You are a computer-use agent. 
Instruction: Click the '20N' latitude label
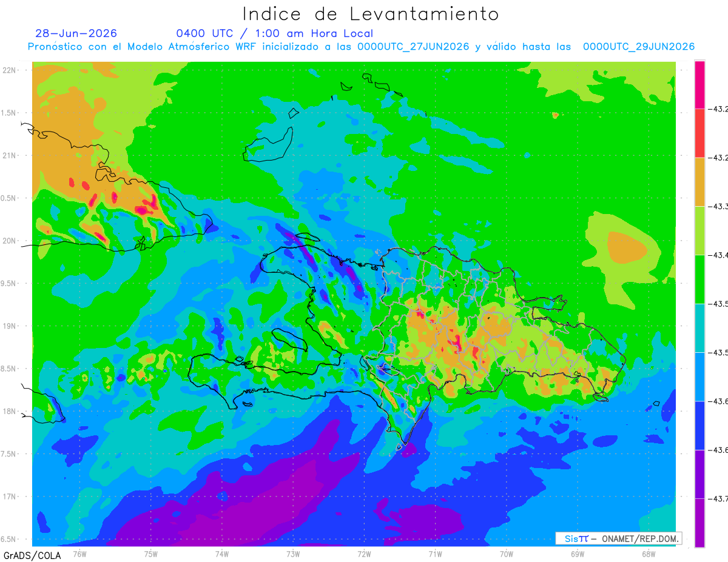10,241
